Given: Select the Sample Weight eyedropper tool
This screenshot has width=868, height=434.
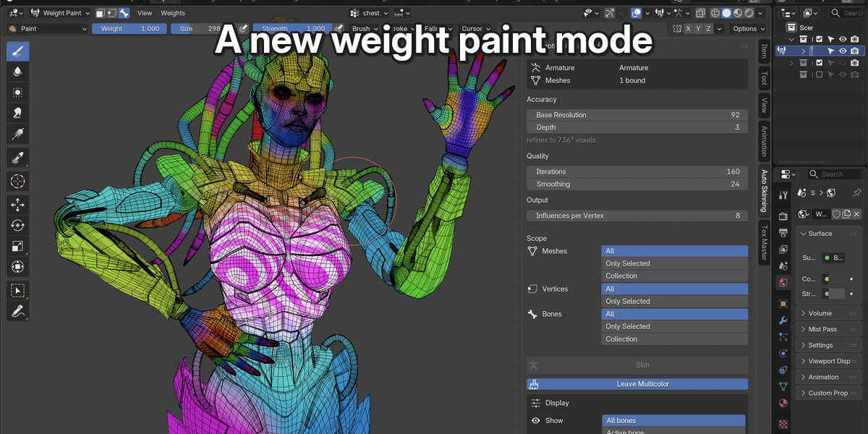Looking at the screenshot, I should 18,158.
